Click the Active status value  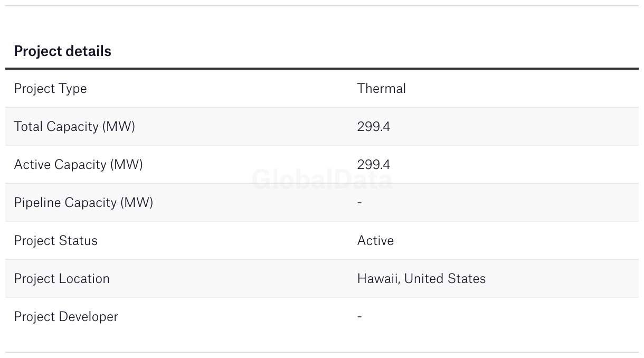[375, 241]
